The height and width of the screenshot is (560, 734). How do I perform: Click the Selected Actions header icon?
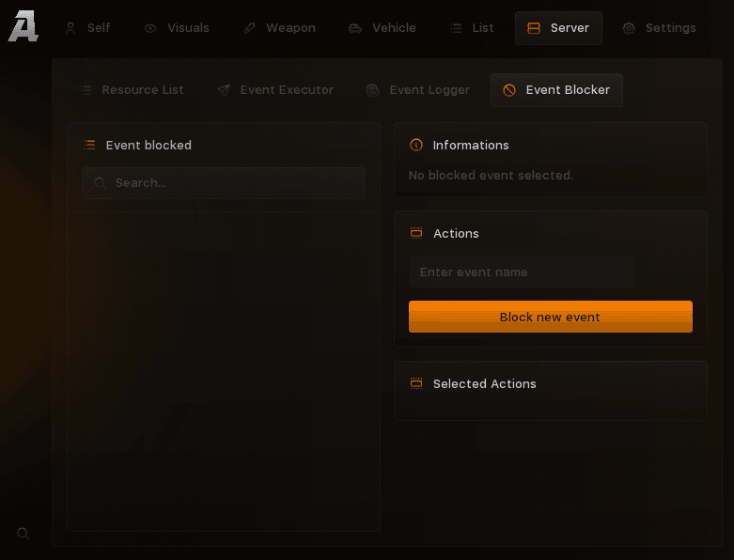click(416, 383)
